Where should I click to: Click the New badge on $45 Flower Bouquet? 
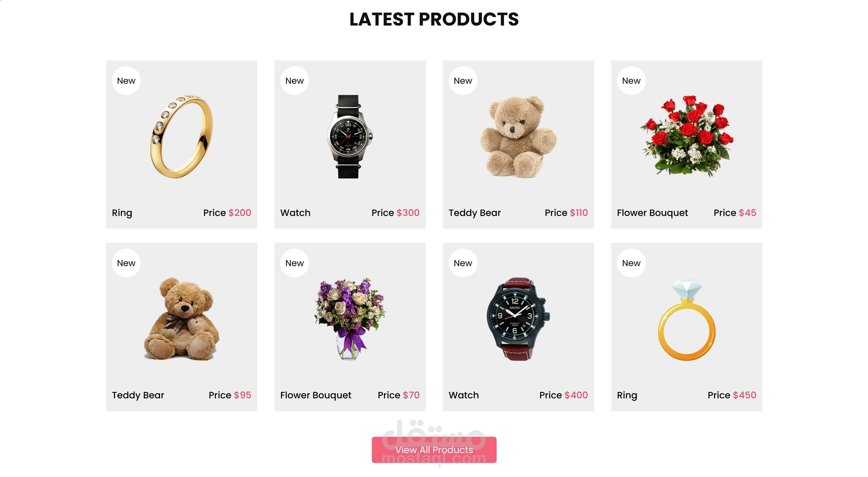click(x=631, y=81)
